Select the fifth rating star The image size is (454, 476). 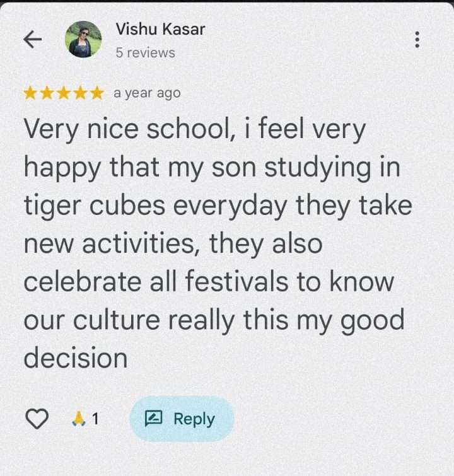point(96,93)
